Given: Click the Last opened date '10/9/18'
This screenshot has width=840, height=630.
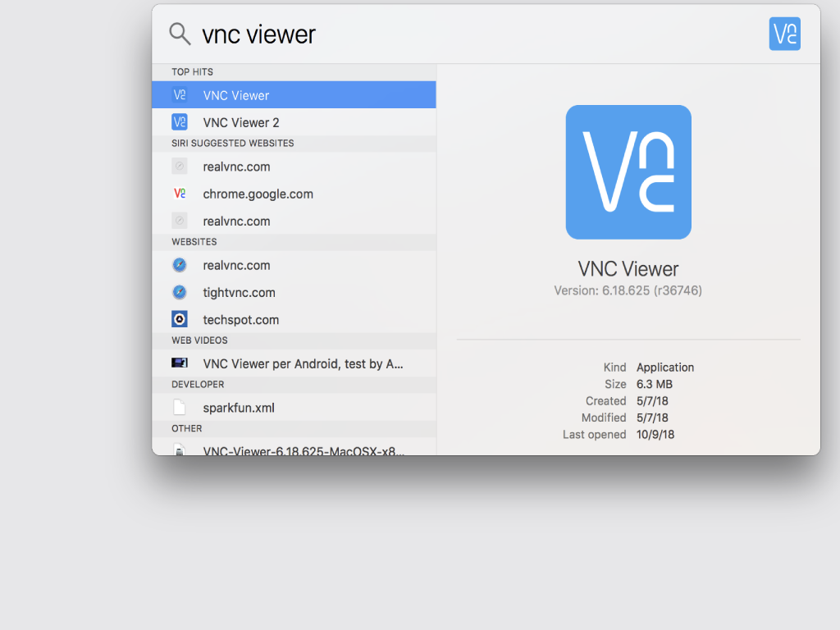Looking at the screenshot, I should click(655, 435).
